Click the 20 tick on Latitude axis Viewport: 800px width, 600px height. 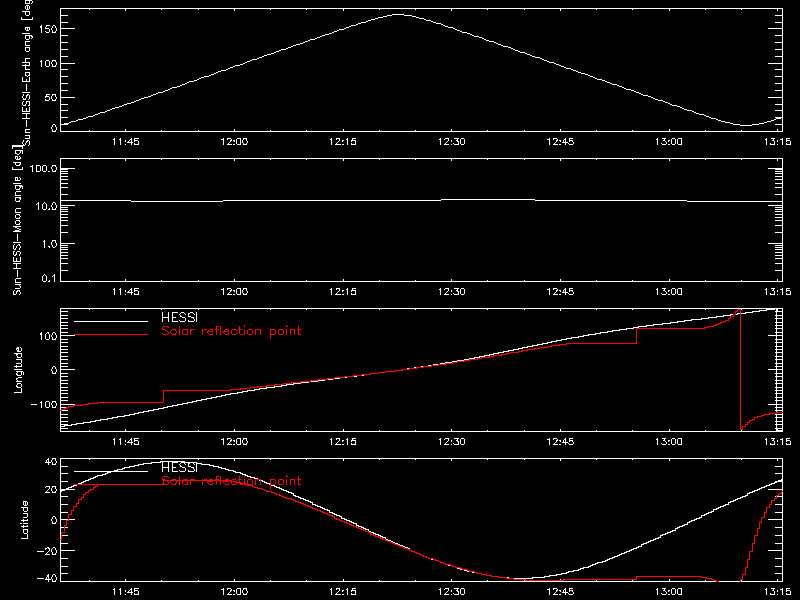tap(51, 490)
